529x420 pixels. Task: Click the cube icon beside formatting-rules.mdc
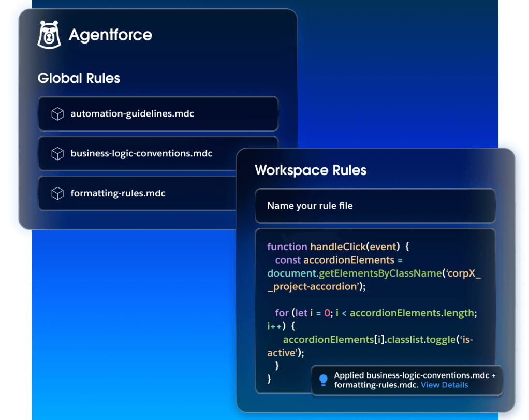[x=57, y=194]
